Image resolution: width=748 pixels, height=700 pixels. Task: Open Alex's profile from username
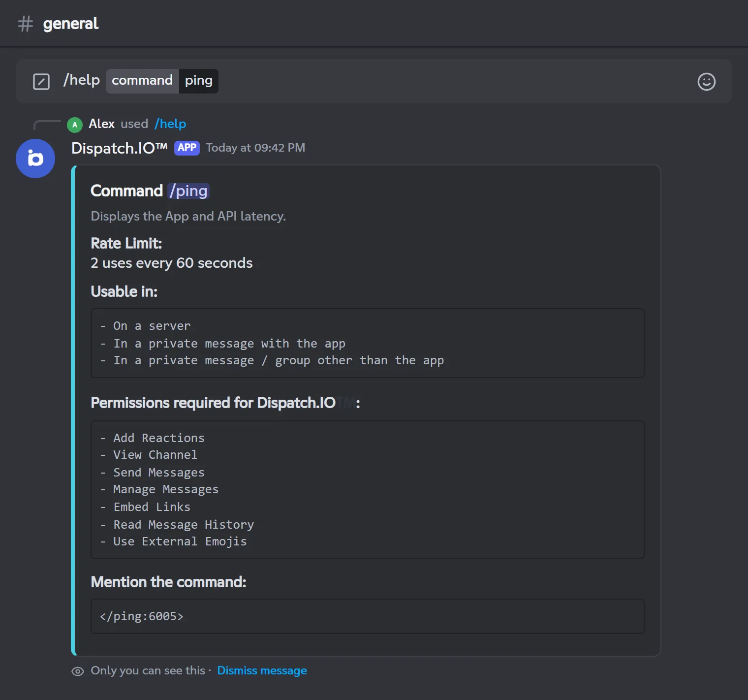pos(101,124)
